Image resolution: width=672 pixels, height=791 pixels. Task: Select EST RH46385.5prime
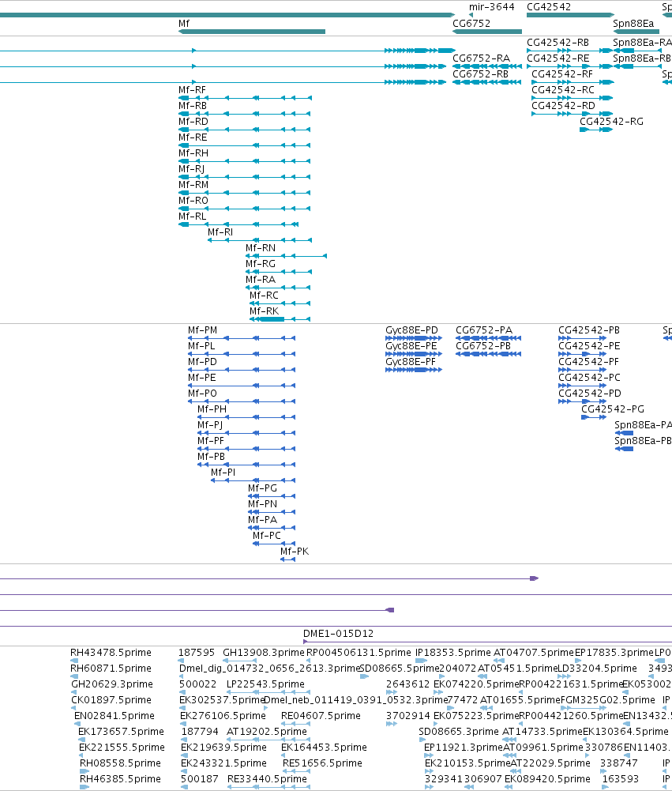click(121, 779)
